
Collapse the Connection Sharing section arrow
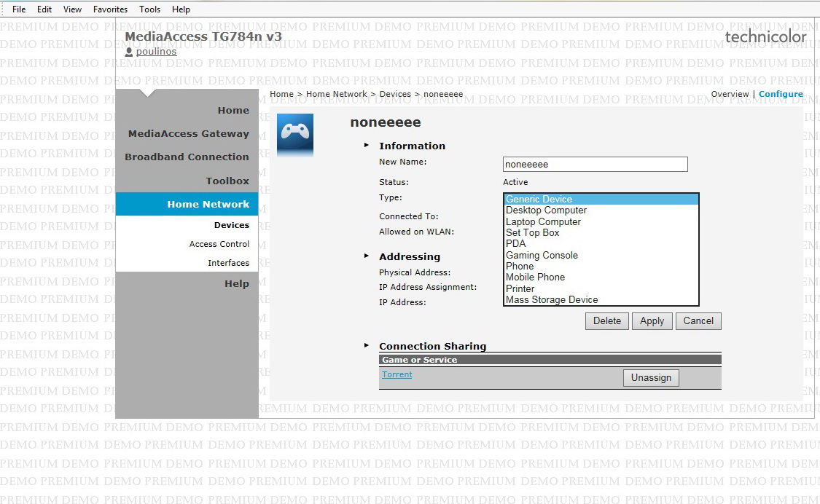point(367,345)
